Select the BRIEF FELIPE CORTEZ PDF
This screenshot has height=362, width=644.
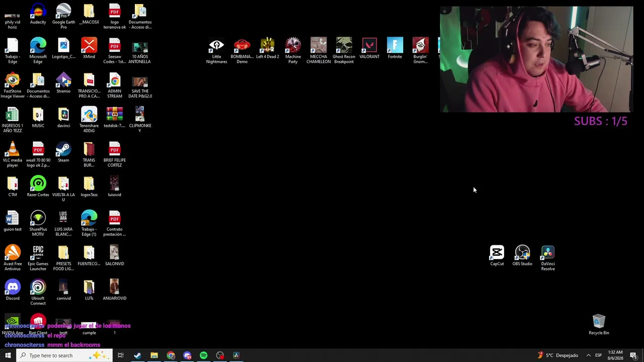[114, 155]
